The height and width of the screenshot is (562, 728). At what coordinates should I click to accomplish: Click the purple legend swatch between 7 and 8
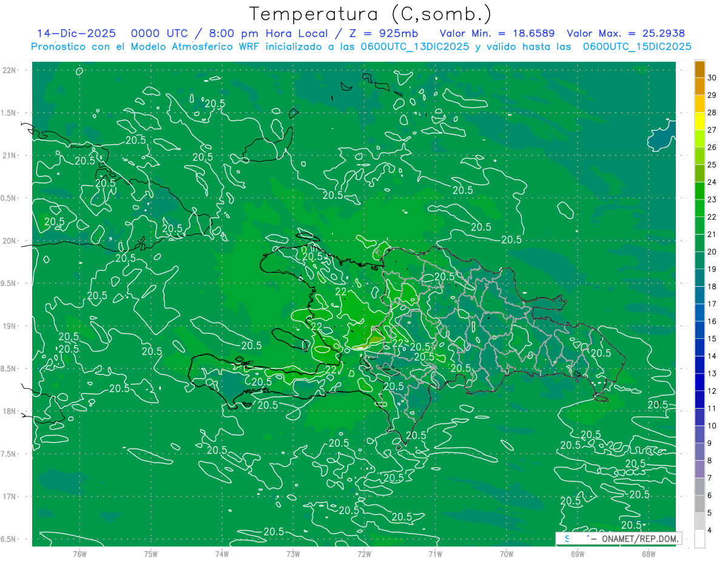click(x=699, y=469)
